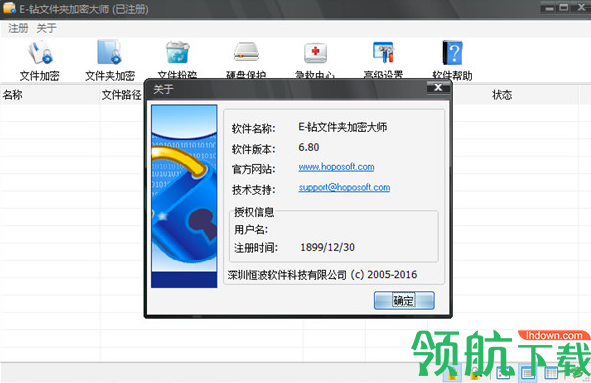This screenshot has width=591, height=383.
Task: Click the 用户名: label
Action: (x=251, y=229)
